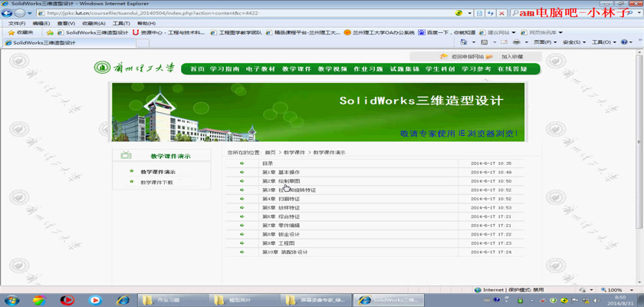Open the address bar history dropdown
Screen dimensions: 644x307
tap(470, 13)
